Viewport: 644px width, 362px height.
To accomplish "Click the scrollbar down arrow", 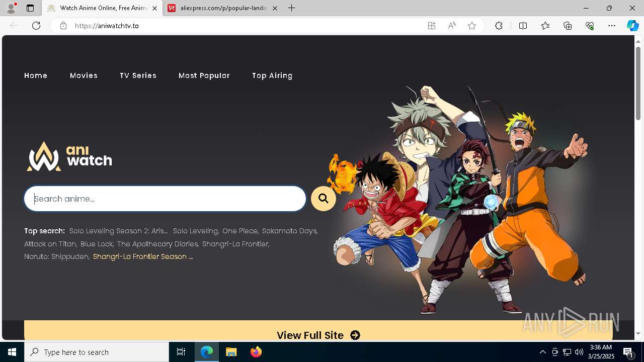I will [638, 334].
